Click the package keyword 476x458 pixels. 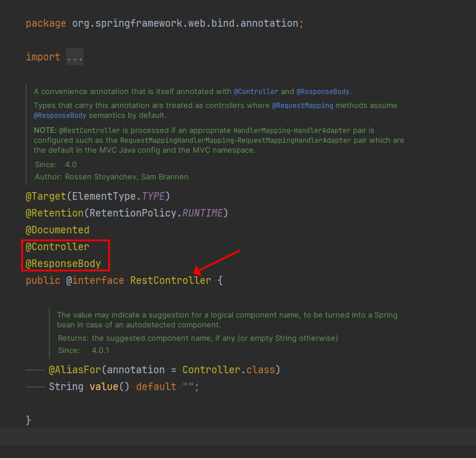tap(46, 23)
